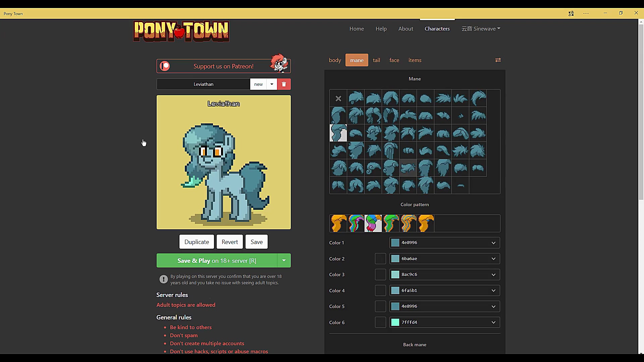
Task: Pick the first mane style in the fourth row
Action: tap(338, 150)
